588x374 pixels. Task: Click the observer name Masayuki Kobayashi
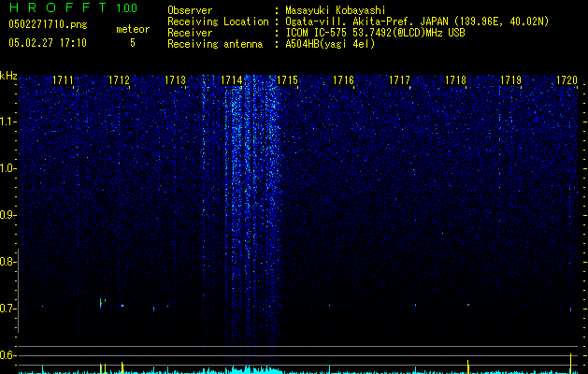point(336,10)
